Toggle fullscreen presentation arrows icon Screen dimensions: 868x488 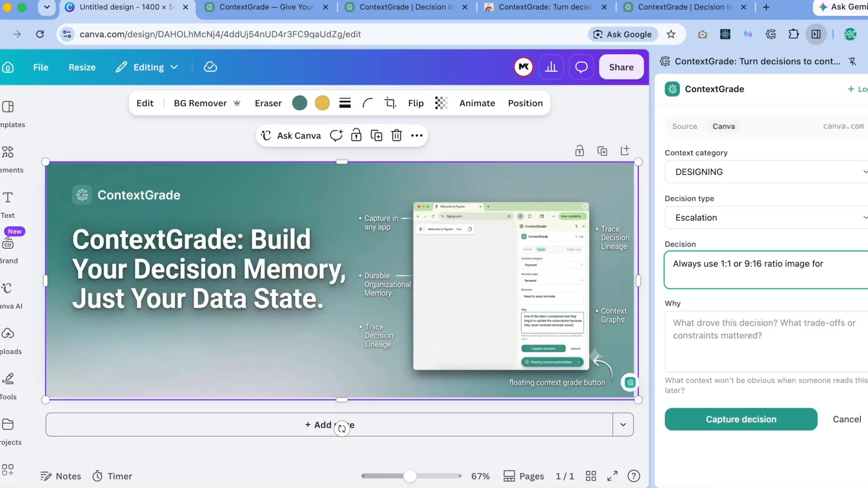tap(612, 476)
